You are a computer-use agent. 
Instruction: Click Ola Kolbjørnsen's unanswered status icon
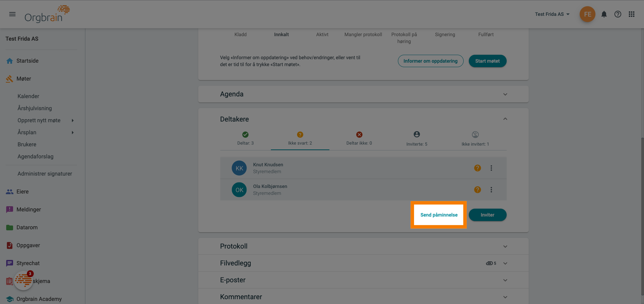coord(477,190)
